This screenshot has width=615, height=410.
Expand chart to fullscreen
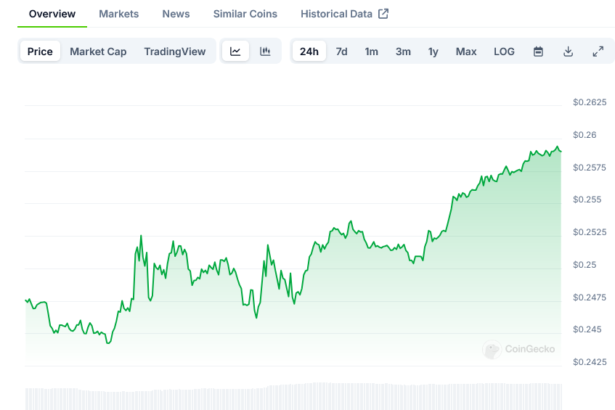598,52
